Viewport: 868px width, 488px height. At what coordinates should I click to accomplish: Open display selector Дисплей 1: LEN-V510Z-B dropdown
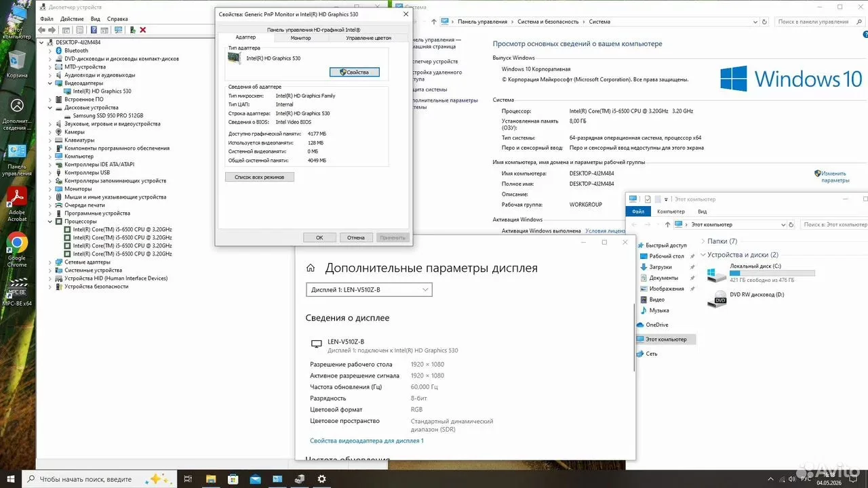point(369,290)
